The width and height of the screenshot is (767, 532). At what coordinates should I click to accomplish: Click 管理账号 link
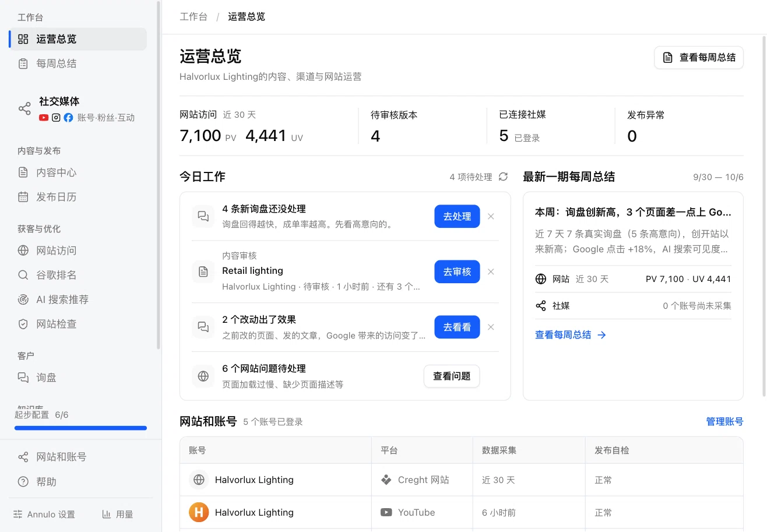[724, 421]
